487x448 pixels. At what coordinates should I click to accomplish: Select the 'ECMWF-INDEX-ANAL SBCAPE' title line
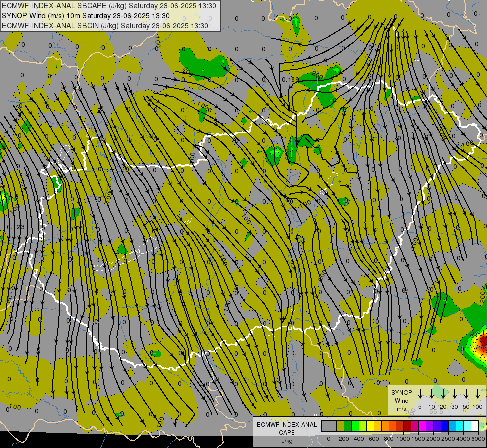point(109,6)
